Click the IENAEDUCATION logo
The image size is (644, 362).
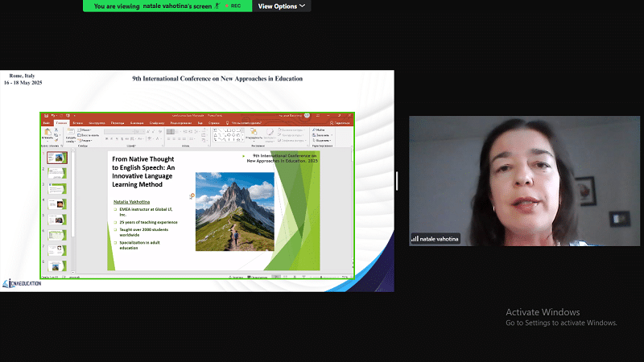coord(19,283)
